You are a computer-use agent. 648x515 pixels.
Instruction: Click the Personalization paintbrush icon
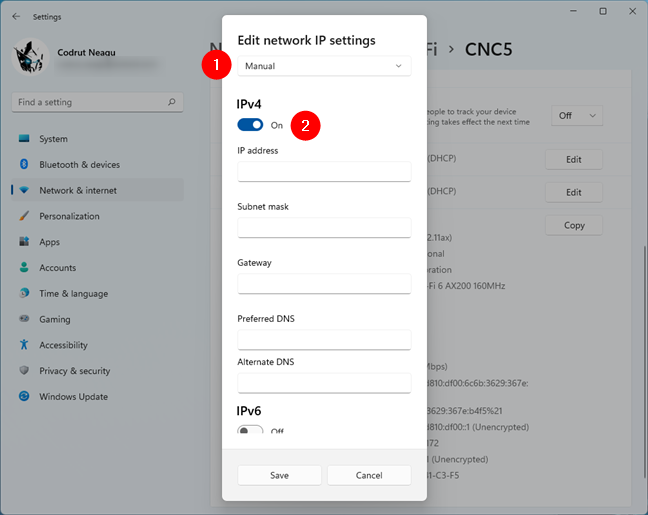(x=24, y=216)
